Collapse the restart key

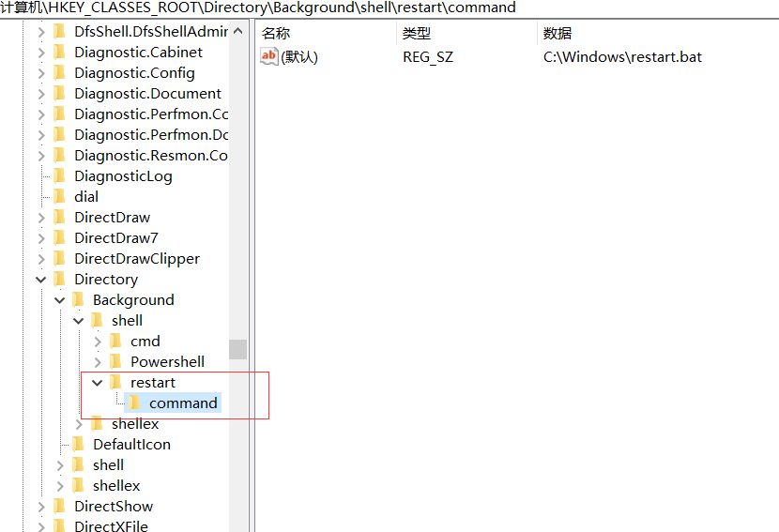click(98, 383)
